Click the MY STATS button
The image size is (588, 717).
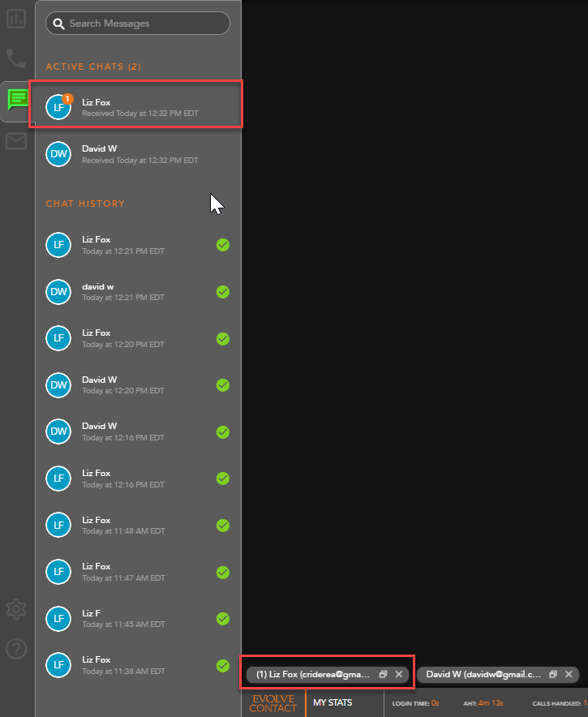(333, 702)
